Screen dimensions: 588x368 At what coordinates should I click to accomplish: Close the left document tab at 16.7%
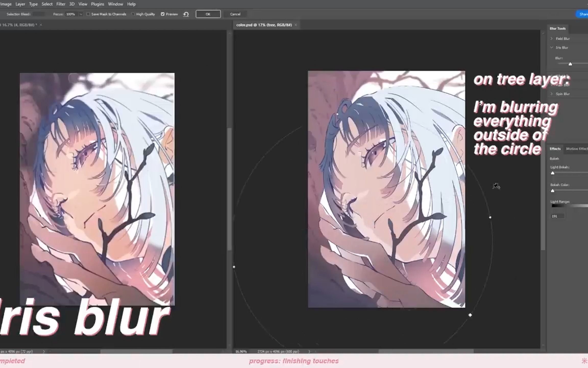(x=41, y=25)
